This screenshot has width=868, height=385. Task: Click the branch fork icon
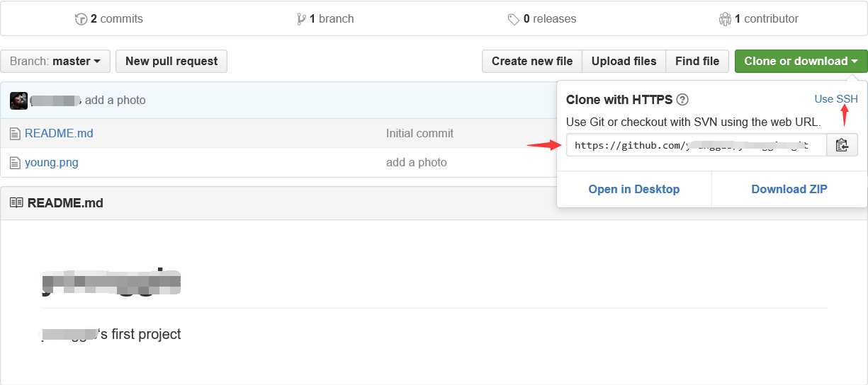tap(302, 19)
